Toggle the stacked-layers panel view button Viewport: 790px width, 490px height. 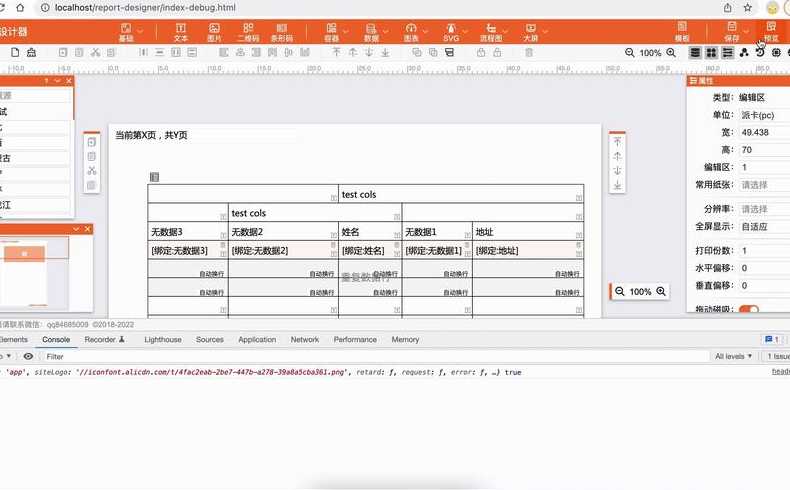695,53
